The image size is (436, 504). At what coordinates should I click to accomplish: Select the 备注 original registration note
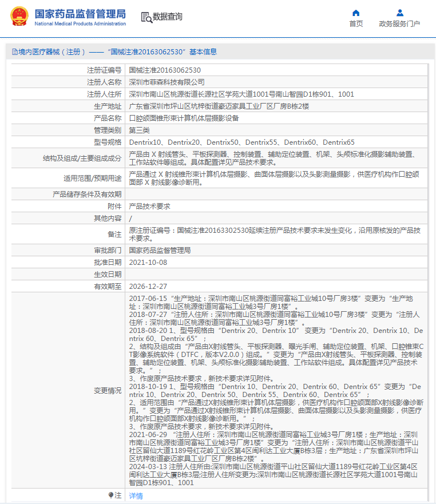(275, 235)
